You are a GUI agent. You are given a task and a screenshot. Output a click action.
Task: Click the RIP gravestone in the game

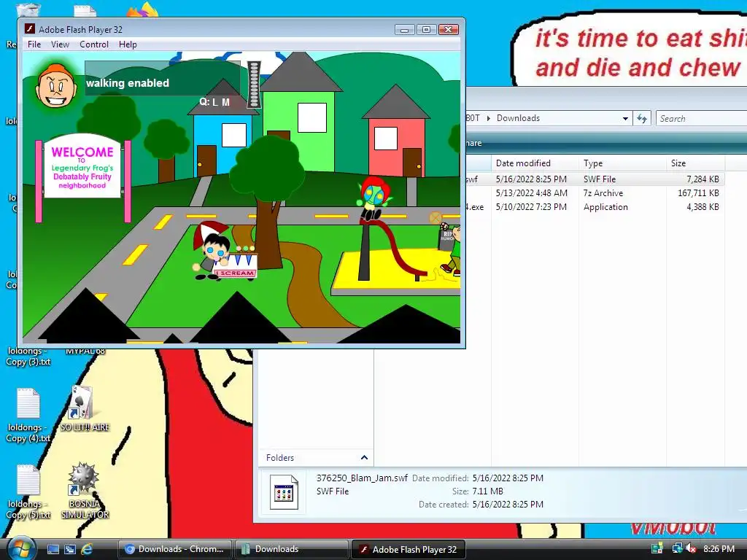tap(446, 238)
